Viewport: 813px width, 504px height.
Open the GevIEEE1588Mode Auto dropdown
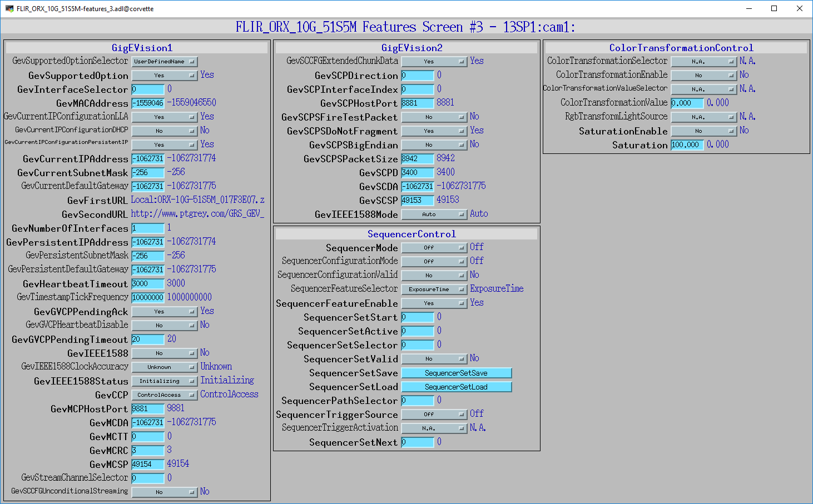tap(434, 214)
